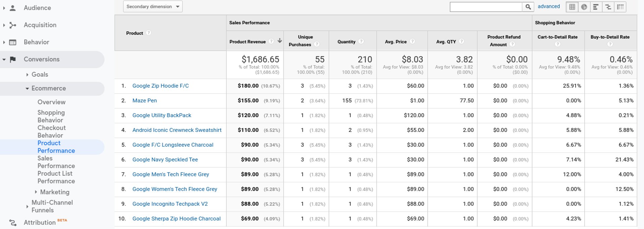This screenshot has height=229, width=644.
Task: Switch to the Percentage pie chart view
Action: 584,7
